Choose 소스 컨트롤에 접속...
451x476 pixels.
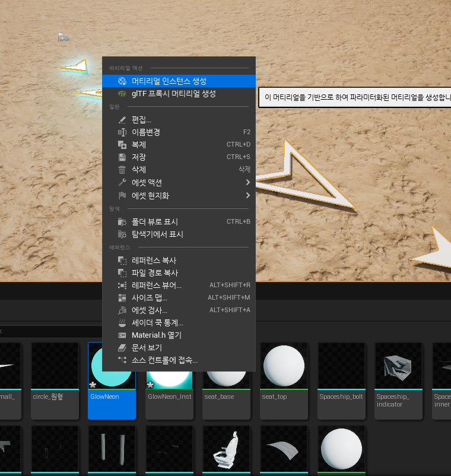(x=179, y=360)
